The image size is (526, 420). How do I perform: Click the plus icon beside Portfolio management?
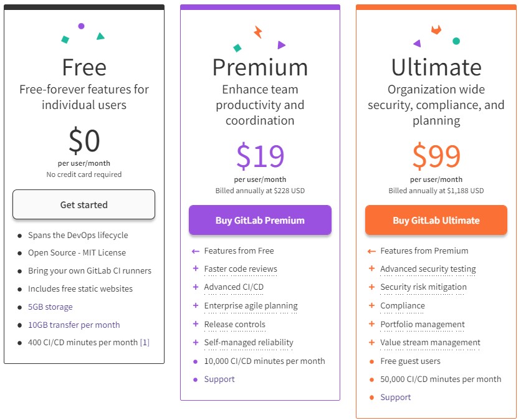(371, 324)
